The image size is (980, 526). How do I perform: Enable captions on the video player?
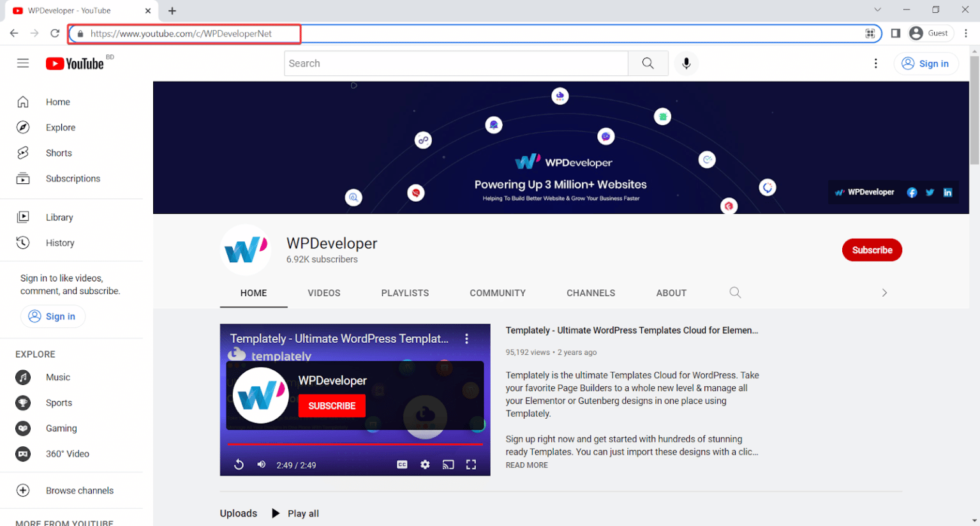[x=402, y=465]
